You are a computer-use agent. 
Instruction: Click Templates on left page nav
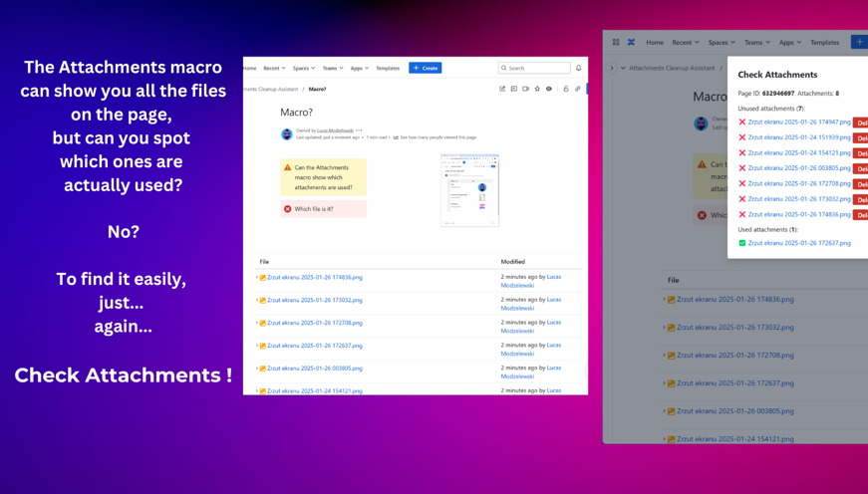coord(388,68)
